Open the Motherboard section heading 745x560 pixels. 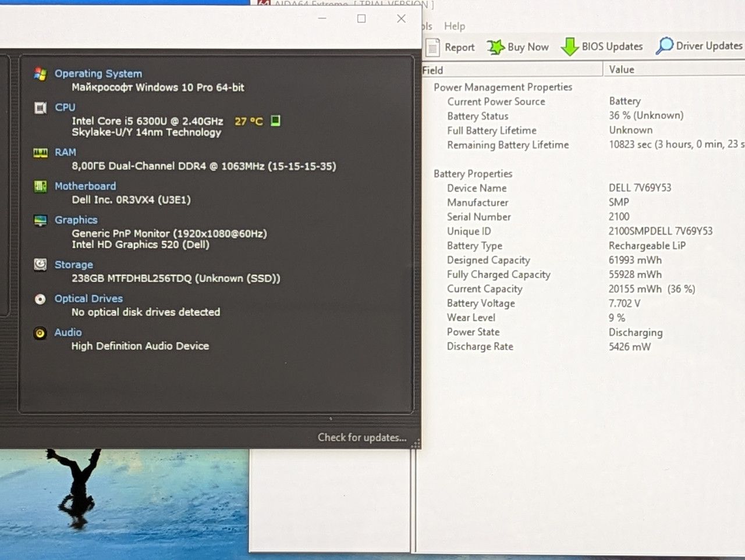(x=85, y=186)
